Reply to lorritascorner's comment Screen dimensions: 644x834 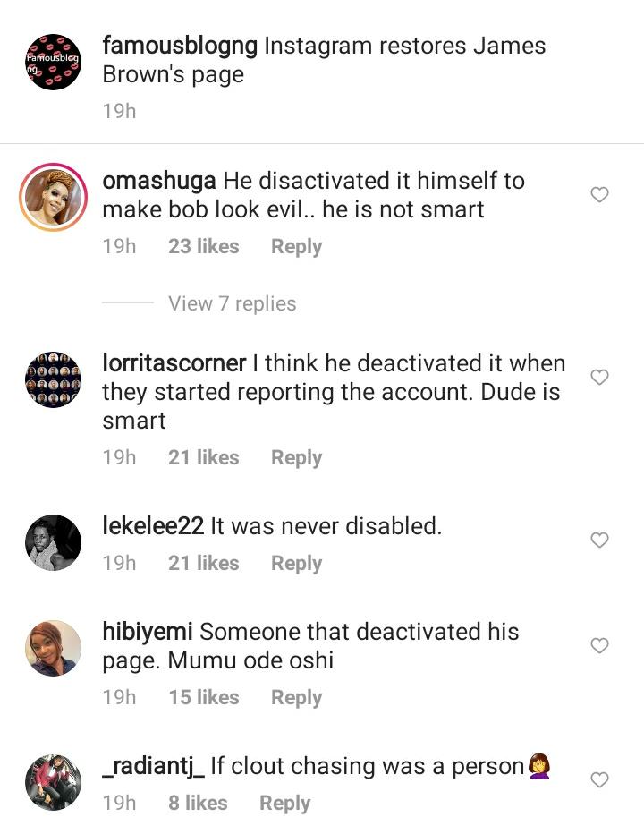click(296, 458)
